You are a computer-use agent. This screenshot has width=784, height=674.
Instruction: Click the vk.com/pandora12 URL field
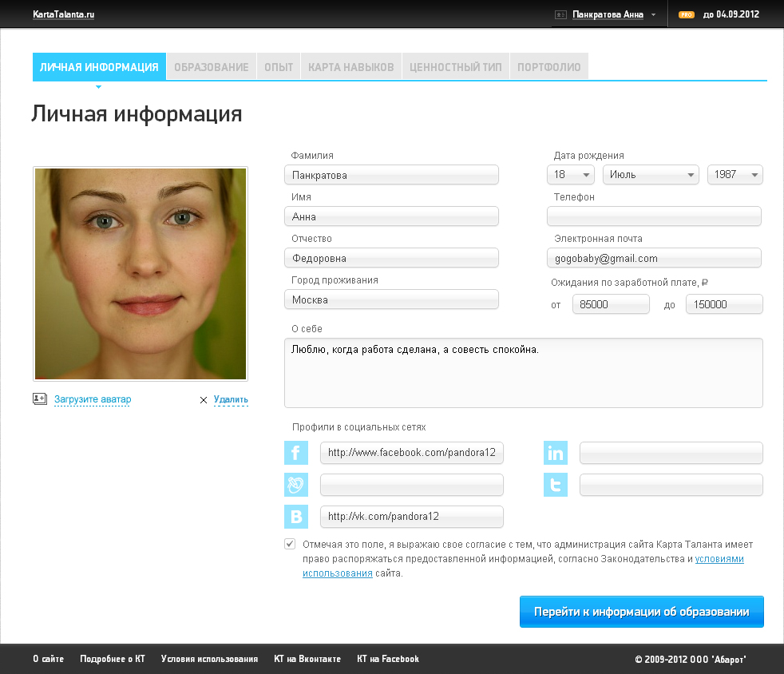coord(411,517)
